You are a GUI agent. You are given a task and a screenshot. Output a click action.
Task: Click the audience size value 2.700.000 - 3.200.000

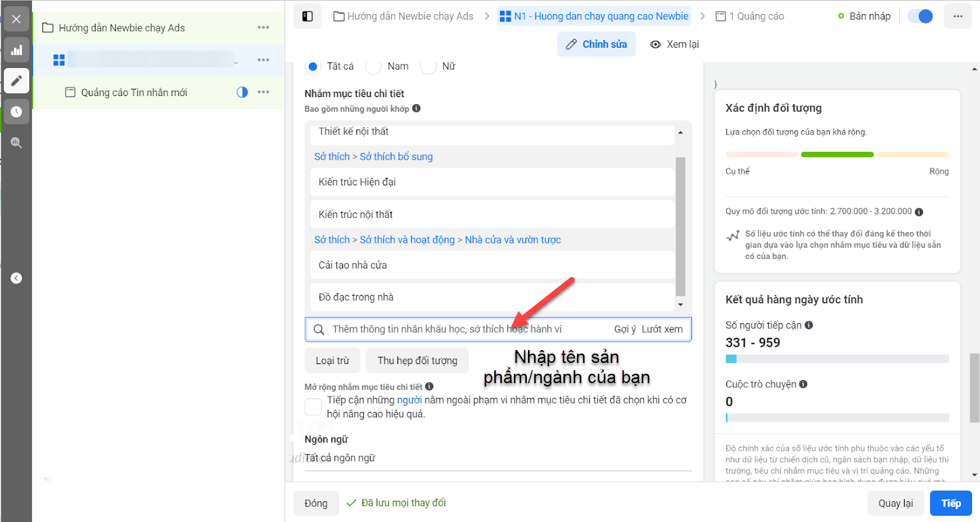point(871,211)
